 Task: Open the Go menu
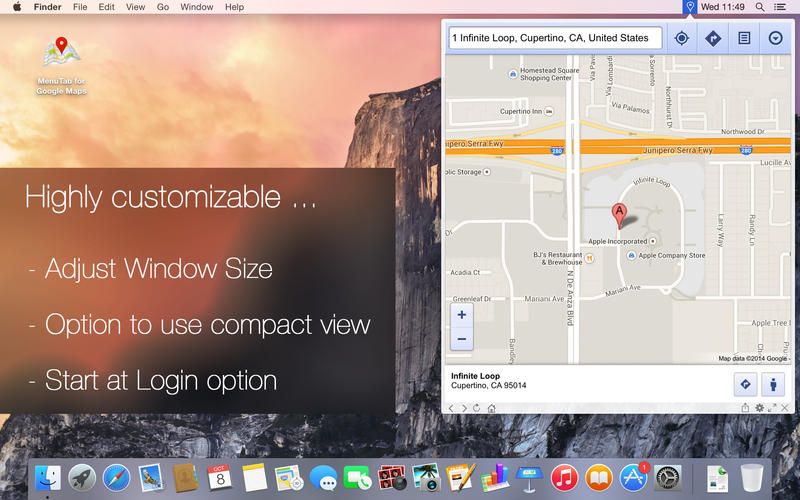(x=163, y=7)
